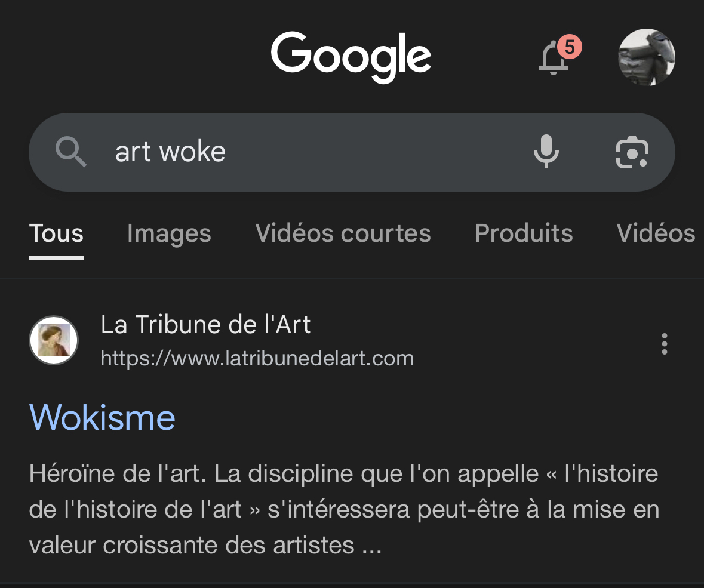Open Google Lens camera search
Viewport: 704px width, 588px height.
[x=632, y=153]
